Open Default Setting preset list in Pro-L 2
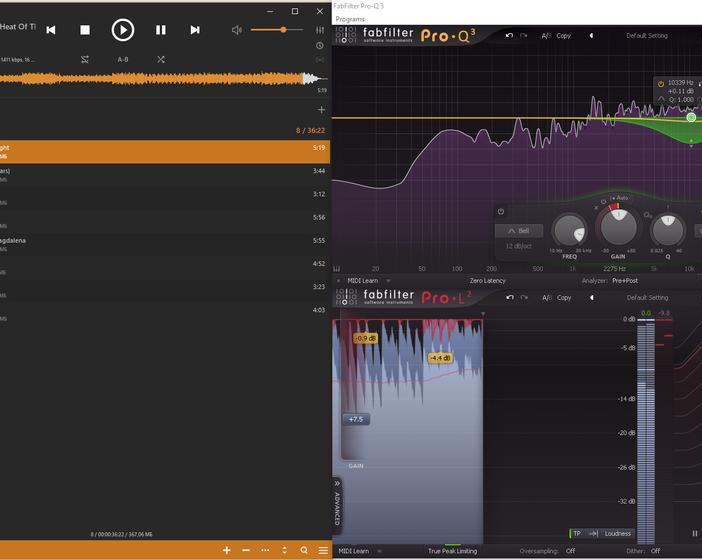 click(x=647, y=297)
